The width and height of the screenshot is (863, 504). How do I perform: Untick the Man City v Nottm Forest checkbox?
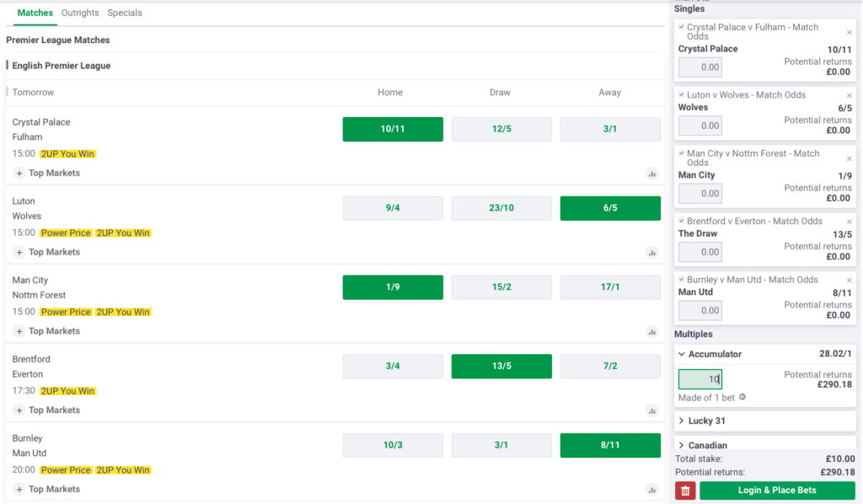click(x=682, y=153)
